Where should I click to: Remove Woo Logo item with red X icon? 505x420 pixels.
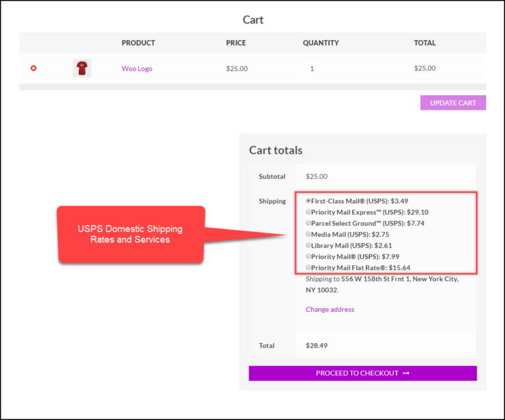[x=34, y=68]
